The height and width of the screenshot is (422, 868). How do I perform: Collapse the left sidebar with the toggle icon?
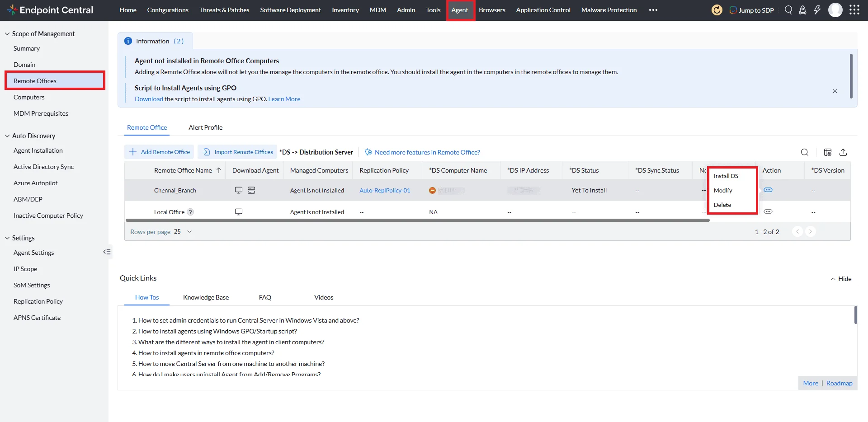point(107,252)
